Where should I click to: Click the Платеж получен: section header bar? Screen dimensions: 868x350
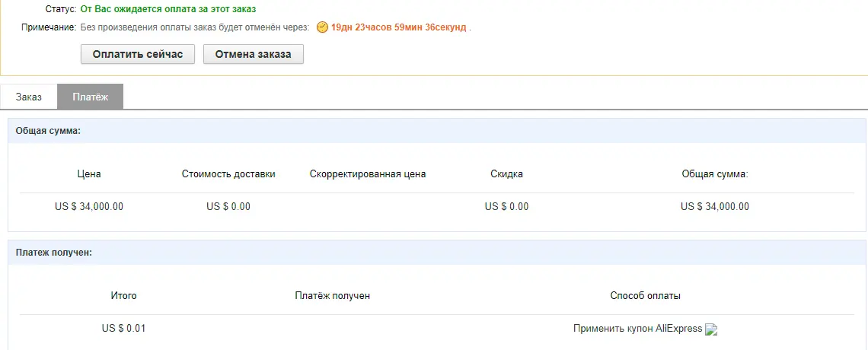[437, 252]
